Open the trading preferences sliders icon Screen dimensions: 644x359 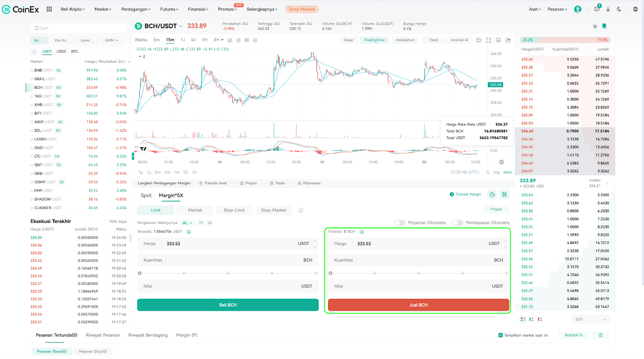click(x=504, y=195)
